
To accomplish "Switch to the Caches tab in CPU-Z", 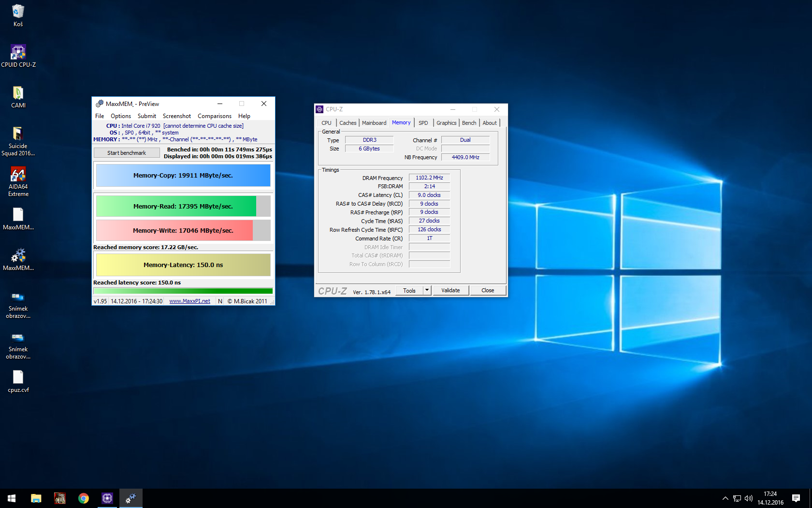I will (348, 123).
